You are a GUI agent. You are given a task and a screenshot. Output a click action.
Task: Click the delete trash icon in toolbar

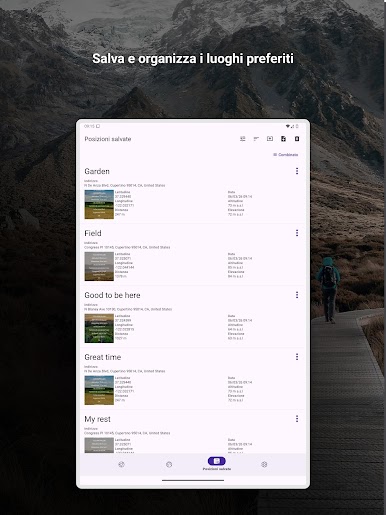(297, 139)
